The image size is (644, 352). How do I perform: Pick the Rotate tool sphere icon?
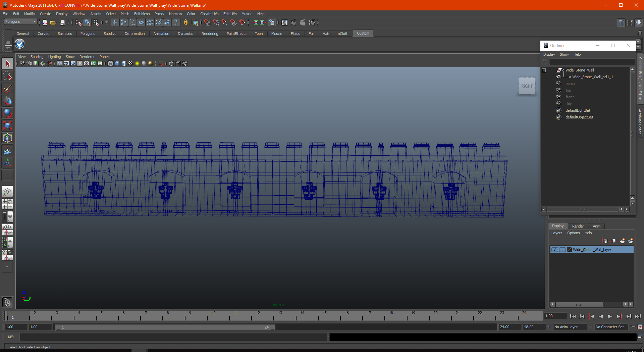7,113
